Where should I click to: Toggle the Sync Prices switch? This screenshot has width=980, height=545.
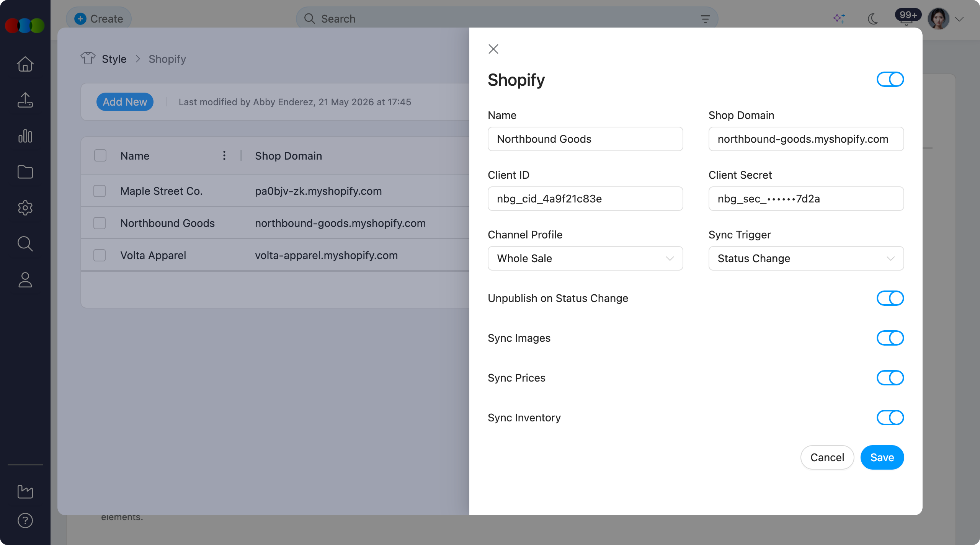[890, 378]
